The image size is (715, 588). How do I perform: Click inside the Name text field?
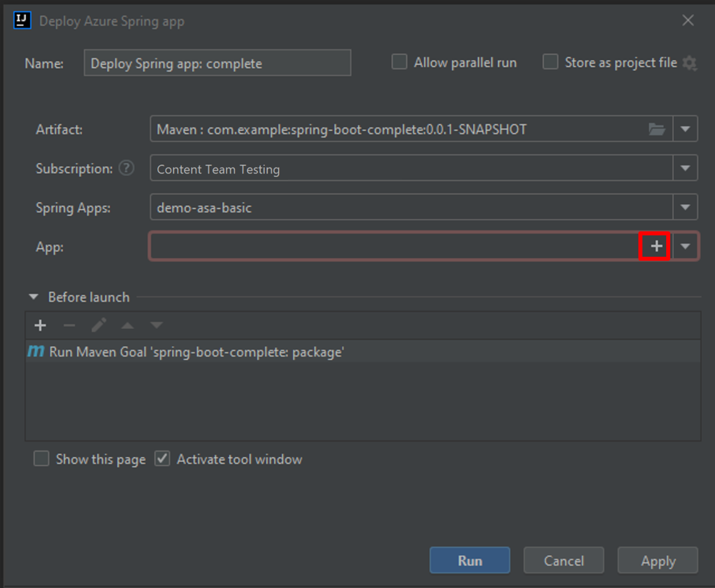[217, 63]
